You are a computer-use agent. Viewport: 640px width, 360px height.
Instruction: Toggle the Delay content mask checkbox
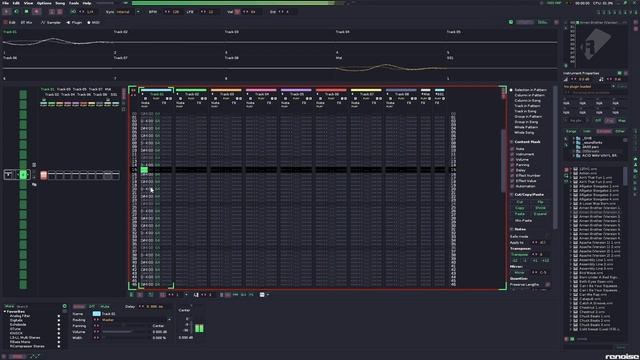(512, 170)
